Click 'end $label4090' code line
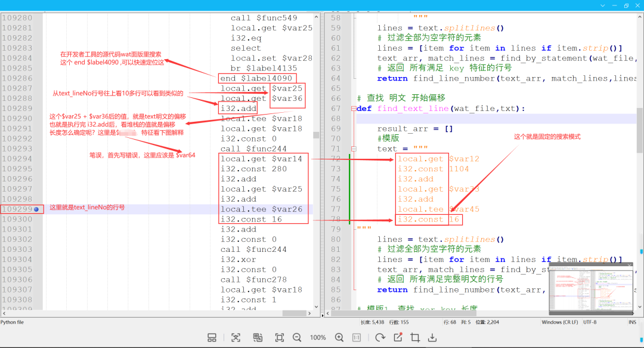The height and width of the screenshot is (348, 644). click(x=256, y=78)
